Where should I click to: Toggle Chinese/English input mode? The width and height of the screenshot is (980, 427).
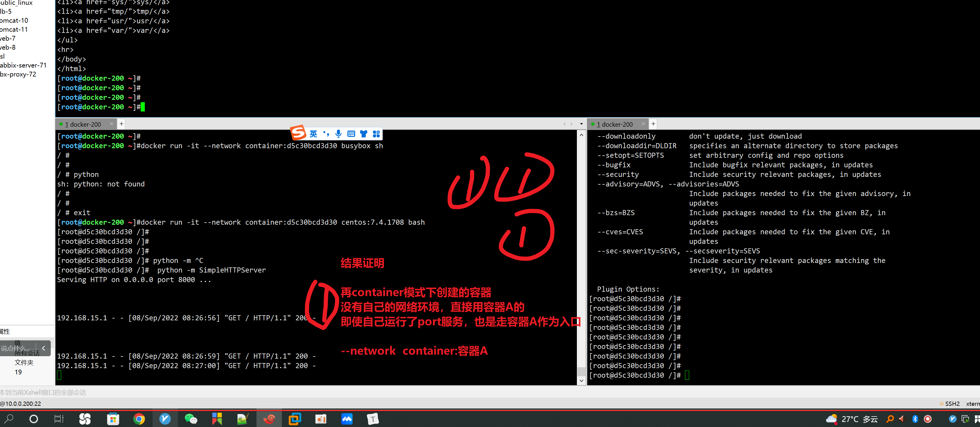tap(313, 134)
